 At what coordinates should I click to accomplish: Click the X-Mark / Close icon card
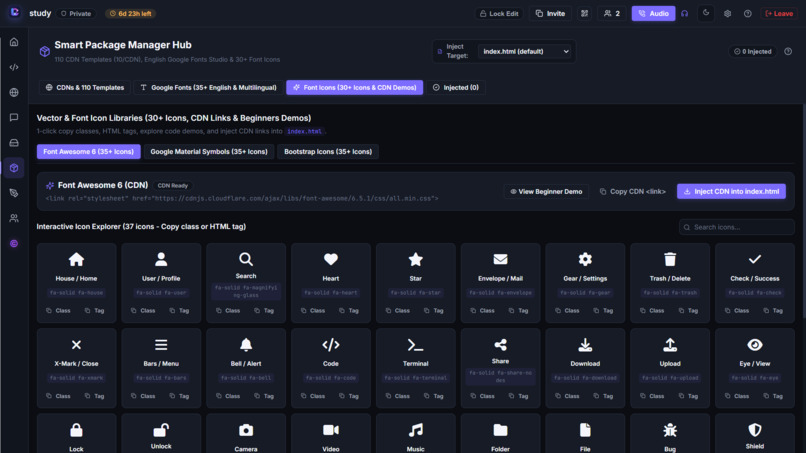point(77,368)
